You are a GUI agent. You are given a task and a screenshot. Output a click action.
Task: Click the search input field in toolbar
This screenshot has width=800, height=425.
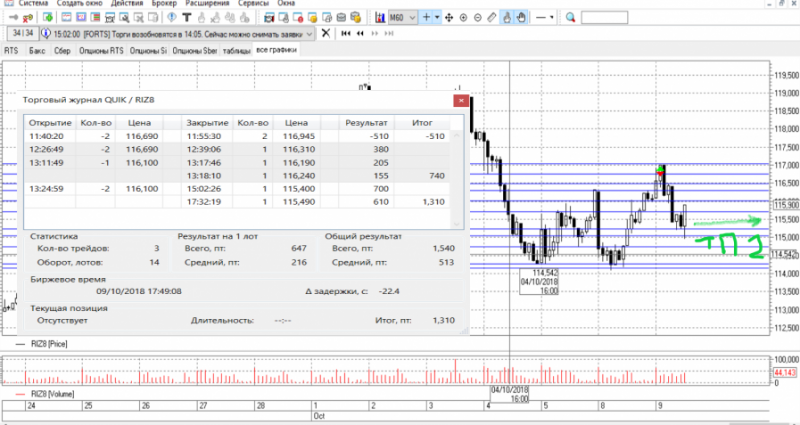click(604, 18)
